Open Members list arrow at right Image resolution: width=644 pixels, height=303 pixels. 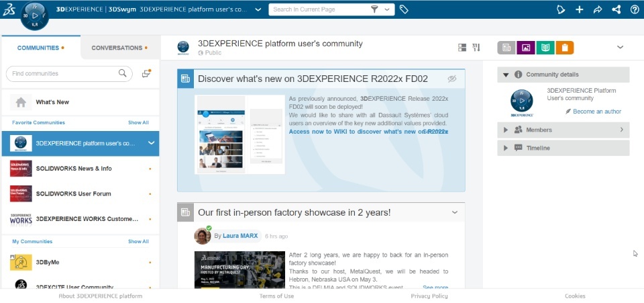pyautogui.click(x=621, y=130)
